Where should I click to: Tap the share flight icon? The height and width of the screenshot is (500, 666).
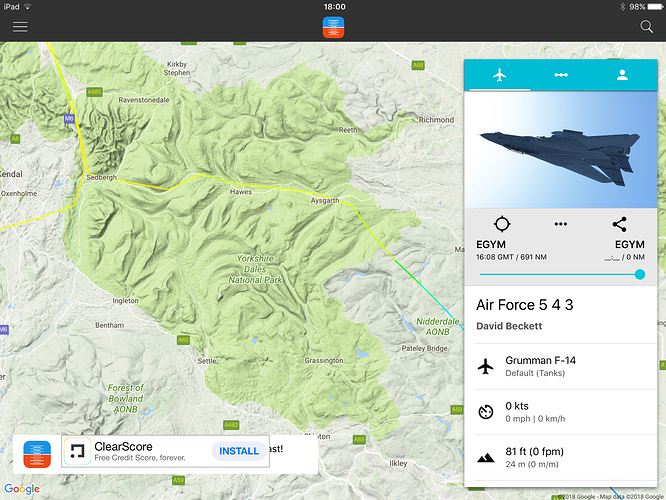tap(619, 224)
